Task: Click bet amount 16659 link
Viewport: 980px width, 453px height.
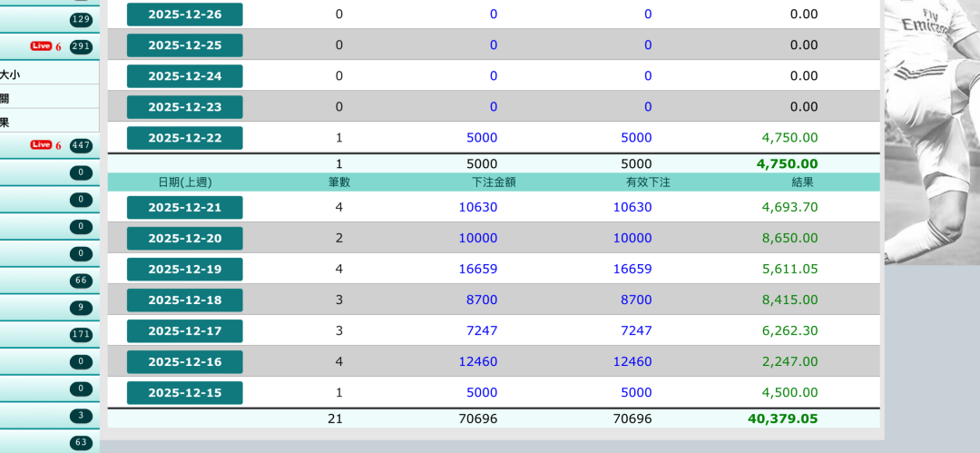Action: click(x=478, y=269)
